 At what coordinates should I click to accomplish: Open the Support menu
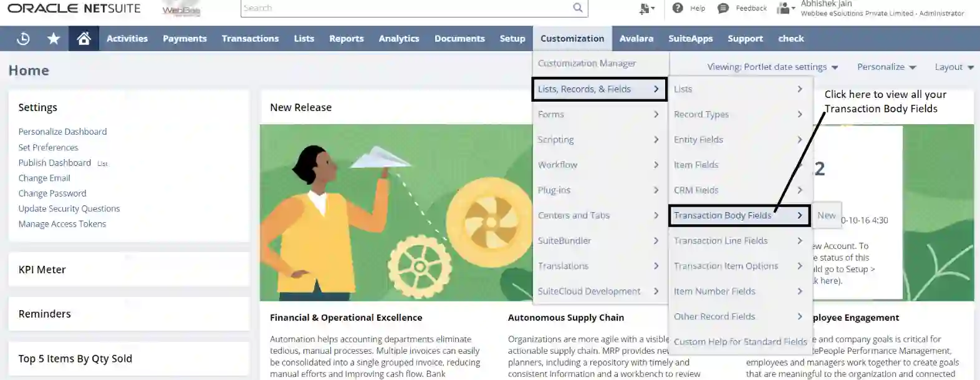pyautogui.click(x=745, y=39)
